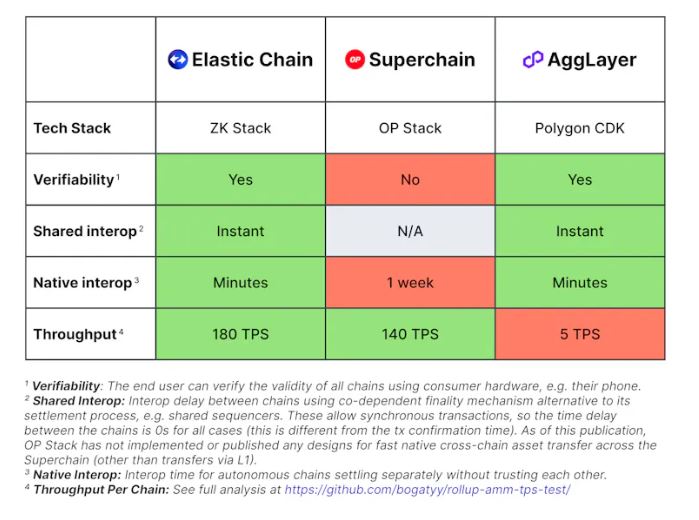This screenshot has width=699, height=520.
Task: Click the purple AggLayer logo icon
Action: pyautogui.click(x=533, y=60)
